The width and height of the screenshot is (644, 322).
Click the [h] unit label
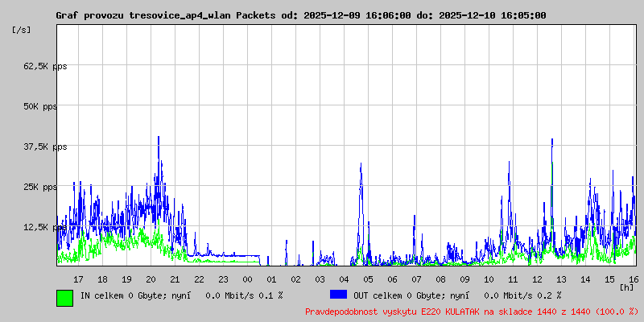pos(627,287)
